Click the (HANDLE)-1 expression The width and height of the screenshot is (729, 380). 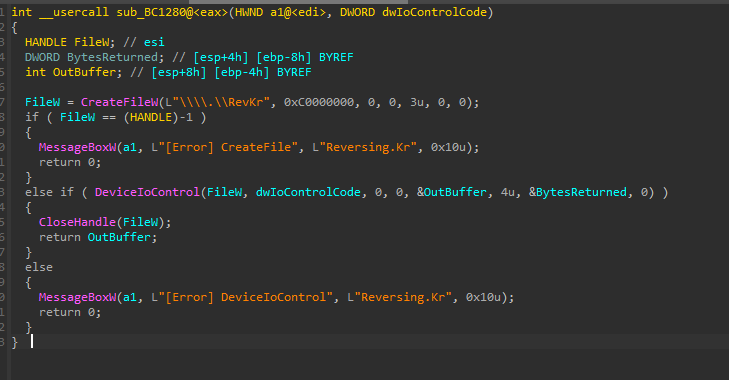(x=158, y=117)
